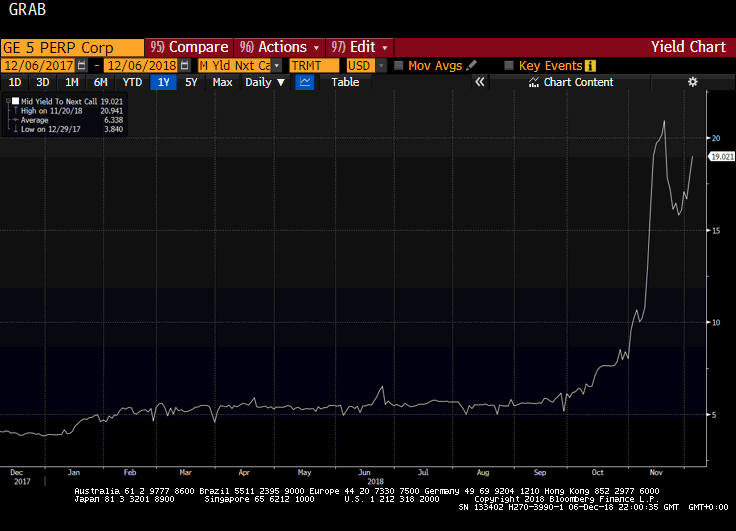The image size is (736, 531).
Task: Select the YTD time range
Action: click(132, 82)
